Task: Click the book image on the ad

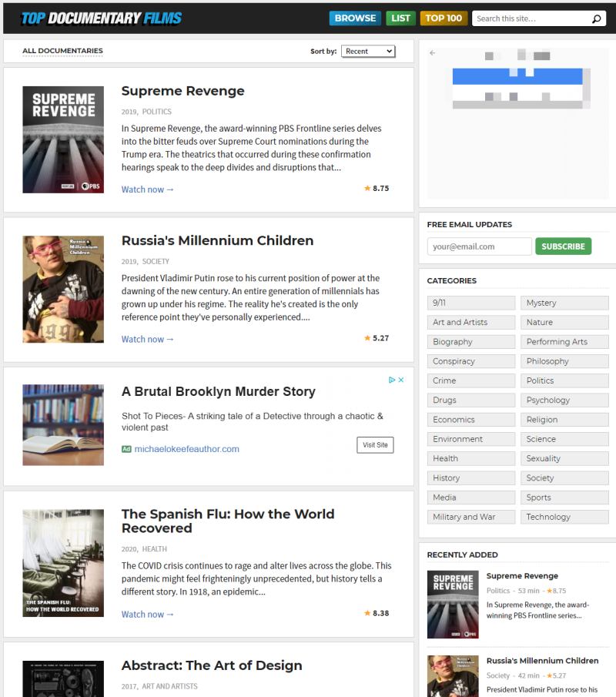Action: 63,425
